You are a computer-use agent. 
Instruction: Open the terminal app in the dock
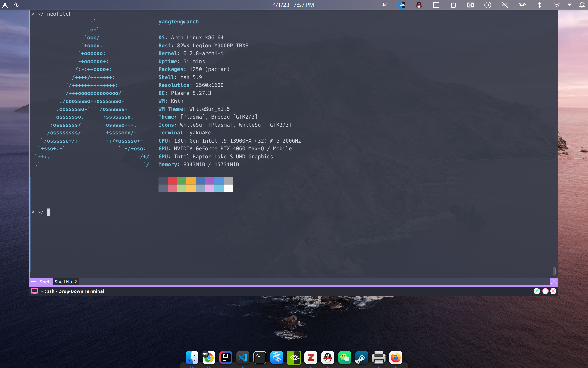260,357
